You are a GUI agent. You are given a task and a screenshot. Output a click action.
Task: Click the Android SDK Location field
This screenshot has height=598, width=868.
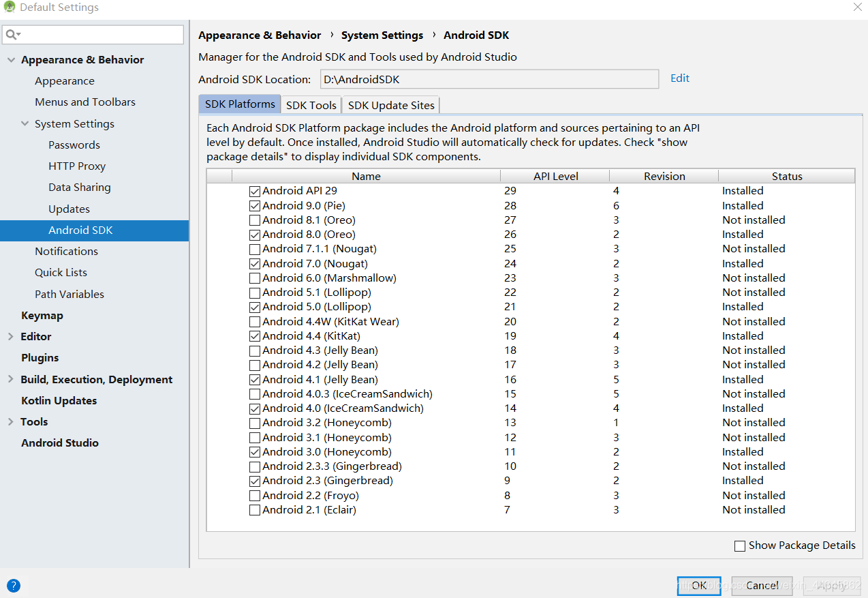click(x=489, y=79)
